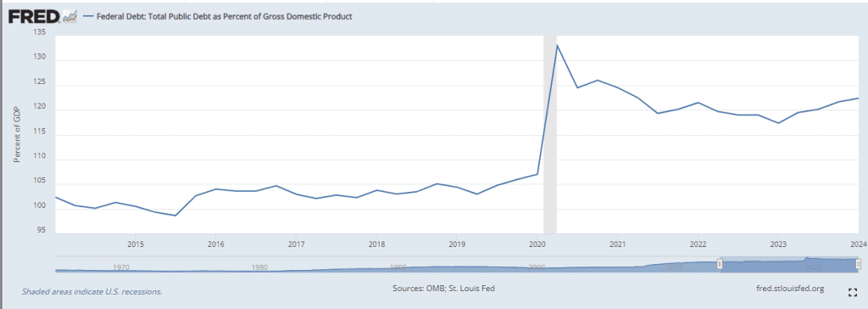Click the 1970 label in the navigator
Image resolution: width=868 pixels, height=309 pixels.
point(120,267)
